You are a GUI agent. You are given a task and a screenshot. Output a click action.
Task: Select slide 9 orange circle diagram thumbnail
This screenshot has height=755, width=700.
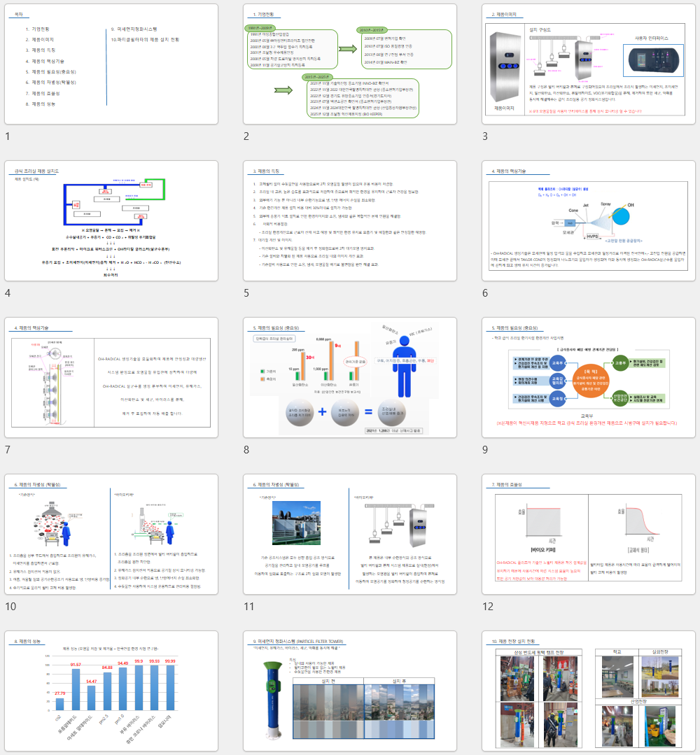point(589,377)
